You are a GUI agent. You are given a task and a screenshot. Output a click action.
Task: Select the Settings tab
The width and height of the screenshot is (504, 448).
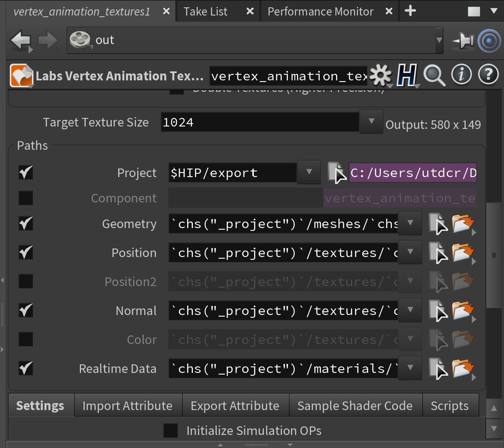(40, 406)
